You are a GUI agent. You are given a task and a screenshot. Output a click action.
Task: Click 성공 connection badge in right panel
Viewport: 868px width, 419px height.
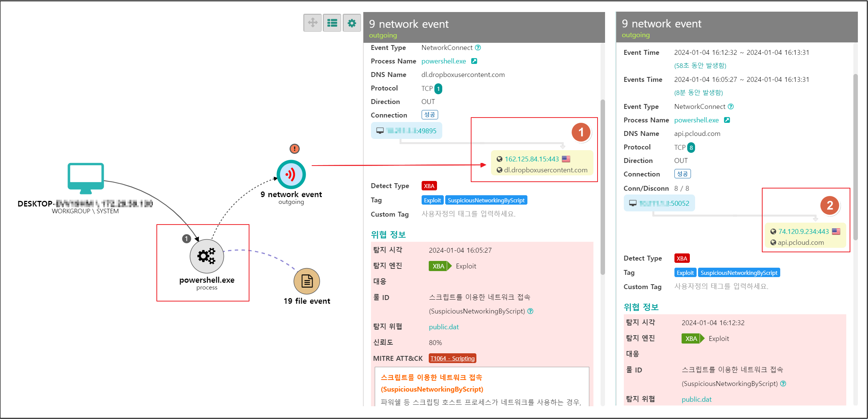[x=683, y=174]
